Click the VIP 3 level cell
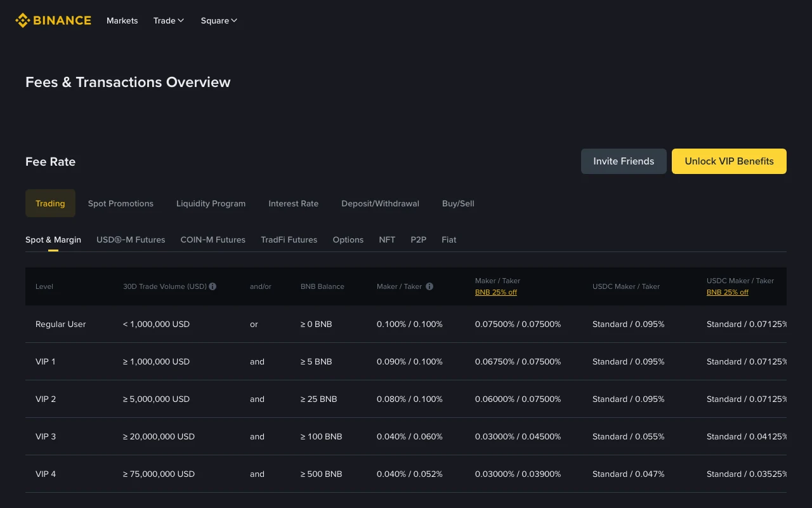This screenshot has height=508, width=812. [x=46, y=436]
